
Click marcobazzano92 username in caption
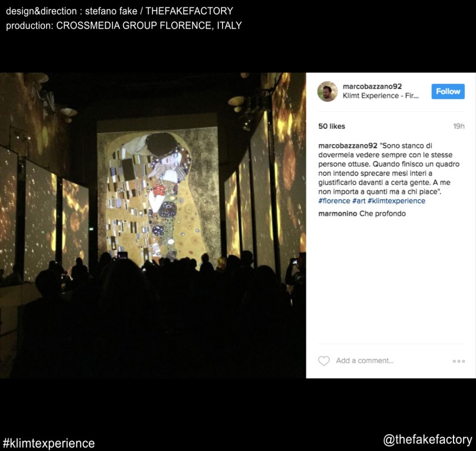pyautogui.click(x=348, y=146)
